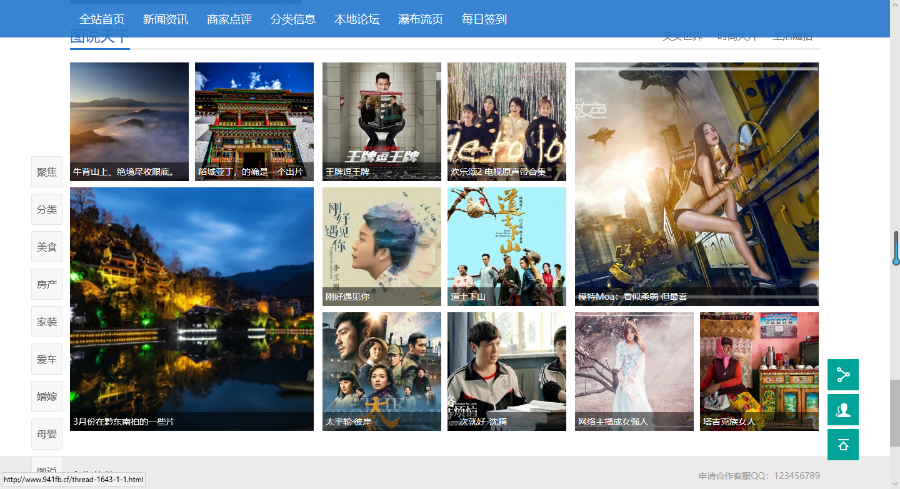Open the user profile floating button
Image resolution: width=900 pixels, height=489 pixels.
pos(843,410)
